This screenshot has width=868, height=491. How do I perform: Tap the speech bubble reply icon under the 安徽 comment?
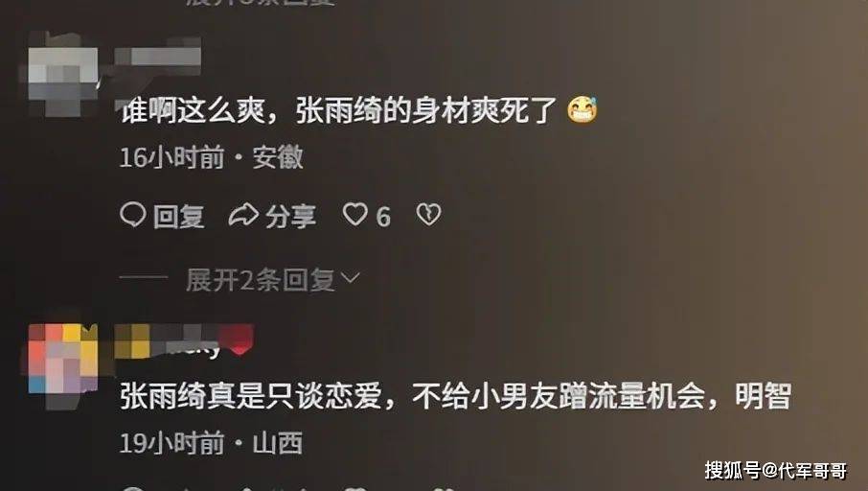[133, 215]
